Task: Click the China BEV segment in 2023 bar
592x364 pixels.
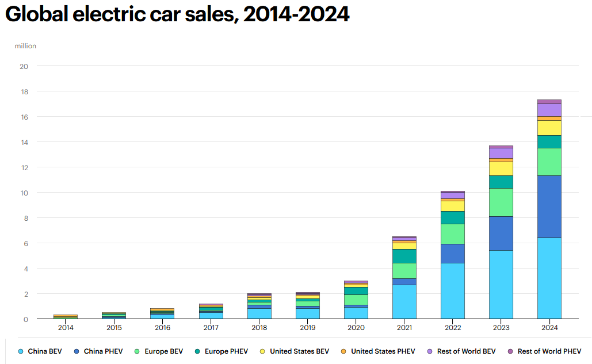Action: tap(501, 284)
